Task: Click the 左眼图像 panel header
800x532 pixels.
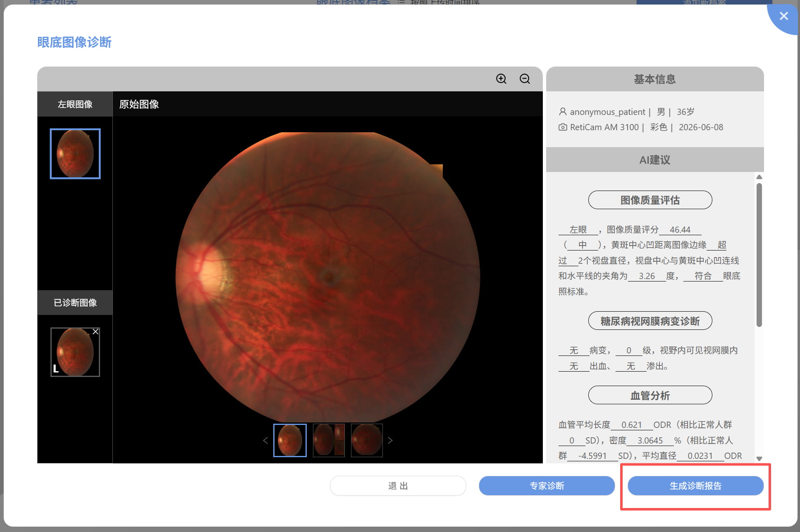Action: click(x=75, y=104)
